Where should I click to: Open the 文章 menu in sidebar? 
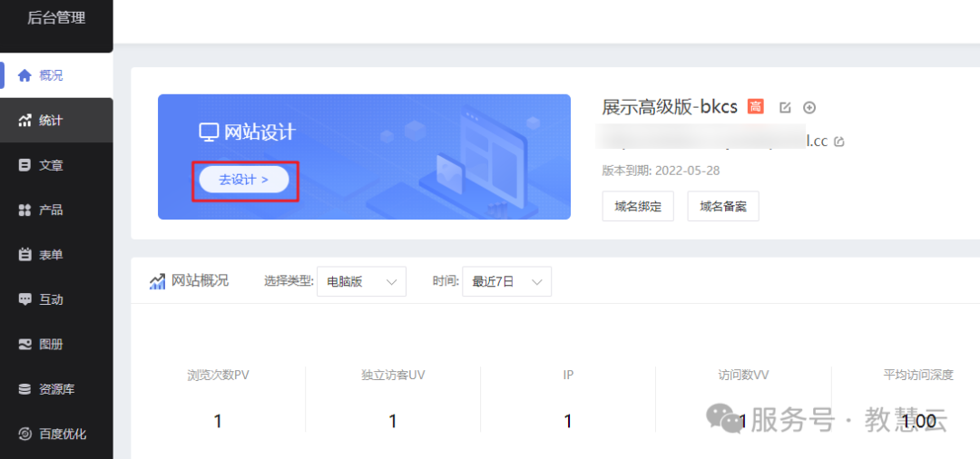coord(51,165)
